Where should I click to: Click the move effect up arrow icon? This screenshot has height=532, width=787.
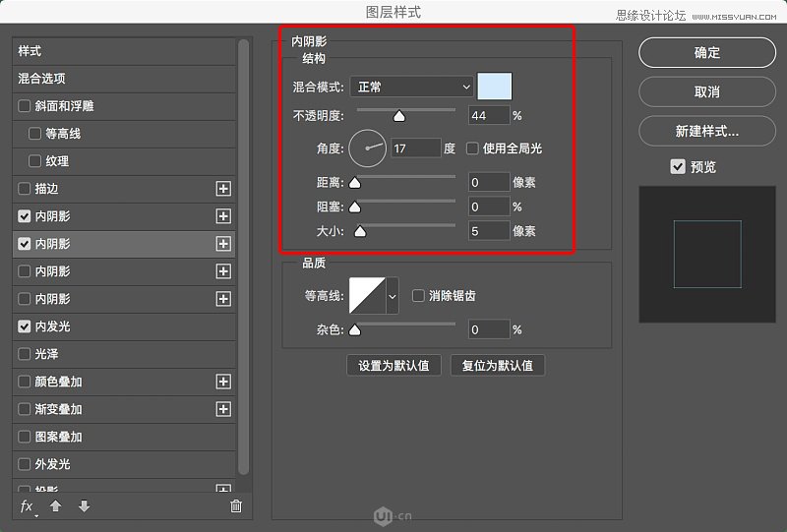tap(56, 505)
